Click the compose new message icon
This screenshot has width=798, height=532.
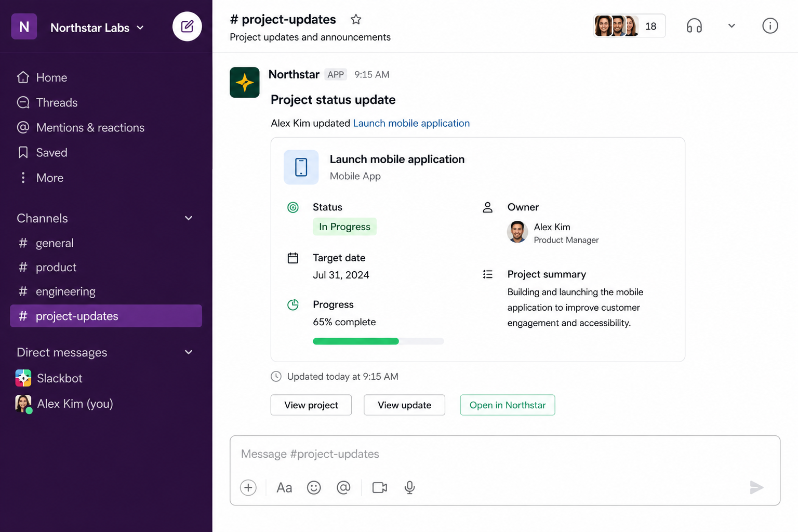tap(187, 26)
